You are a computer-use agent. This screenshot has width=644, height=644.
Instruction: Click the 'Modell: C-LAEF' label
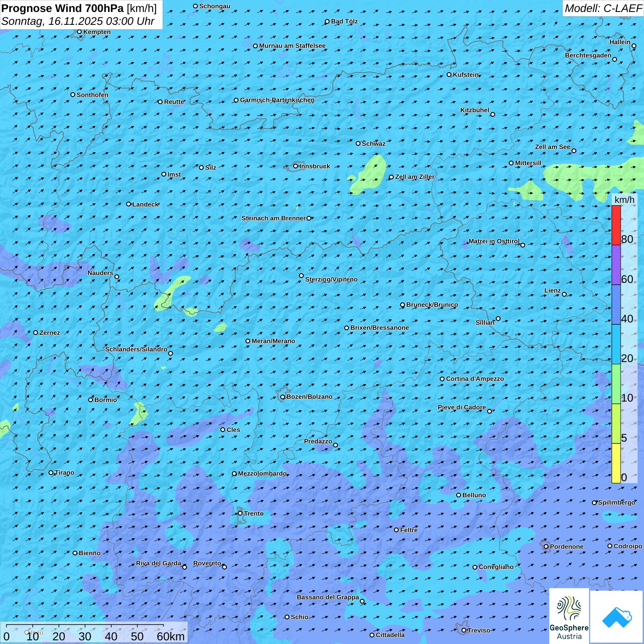(x=603, y=8)
